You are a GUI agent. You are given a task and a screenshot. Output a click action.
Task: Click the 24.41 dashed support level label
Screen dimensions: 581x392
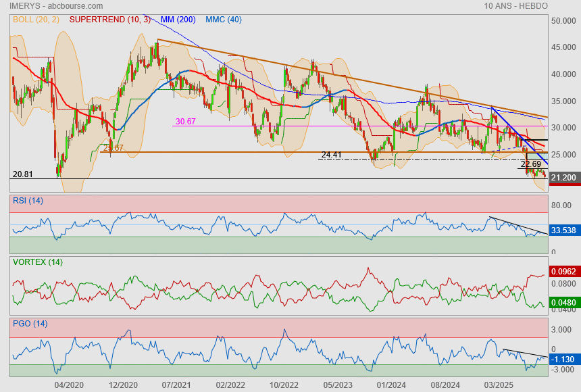[331, 155]
